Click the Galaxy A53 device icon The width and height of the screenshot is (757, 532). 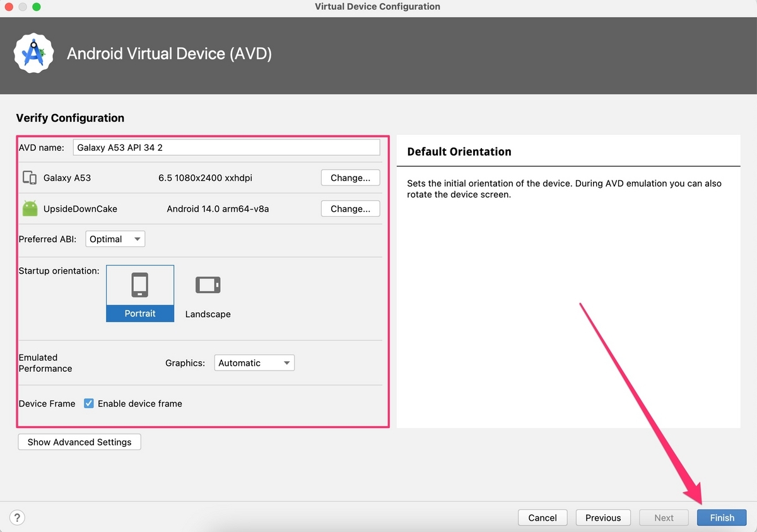29,178
